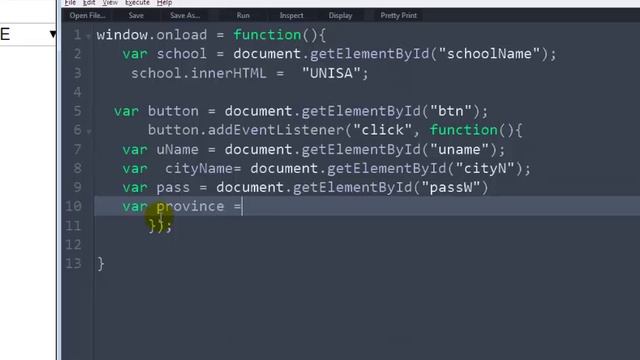Open the Execute menu
The image size is (640, 360).
click(137, 2)
